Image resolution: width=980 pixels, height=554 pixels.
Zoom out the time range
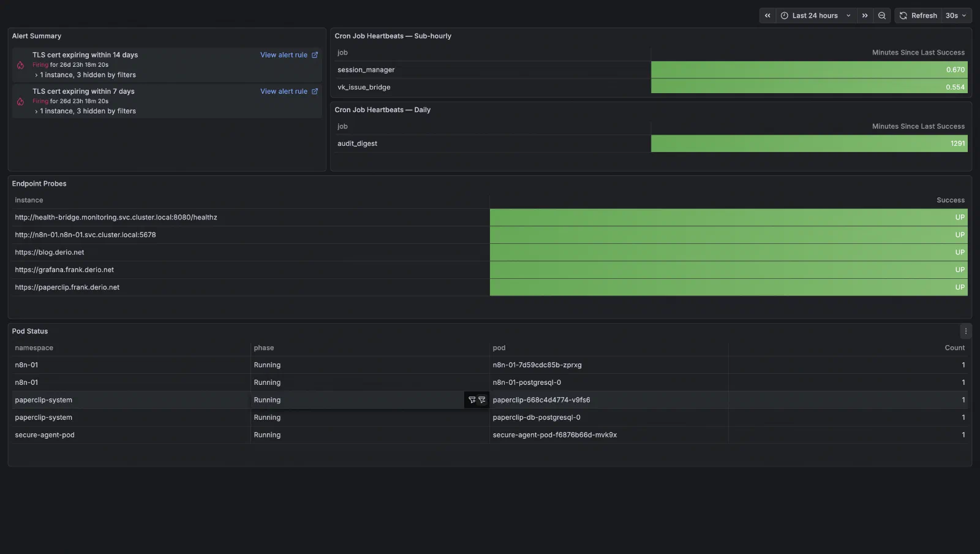pos(882,16)
